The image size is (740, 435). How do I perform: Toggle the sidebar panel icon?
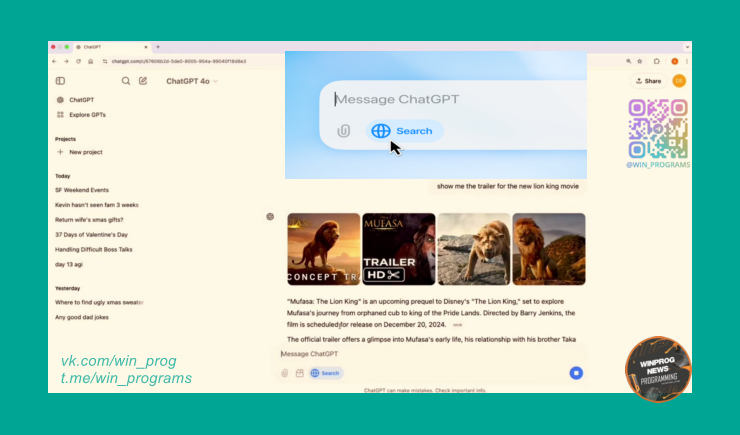click(x=60, y=81)
